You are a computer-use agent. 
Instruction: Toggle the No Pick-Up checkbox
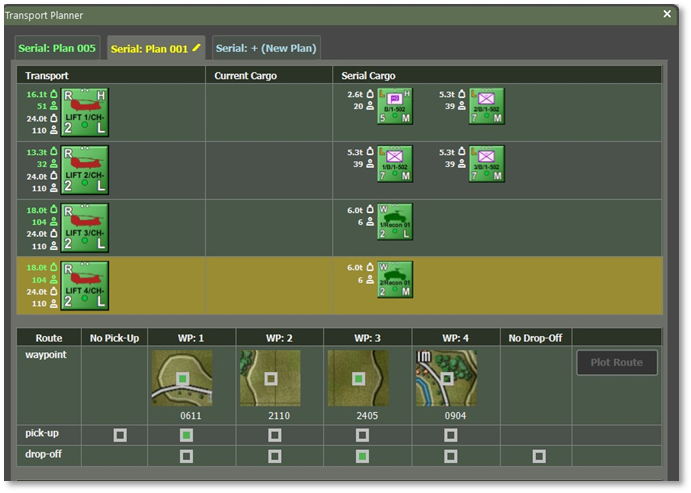pyautogui.click(x=120, y=435)
